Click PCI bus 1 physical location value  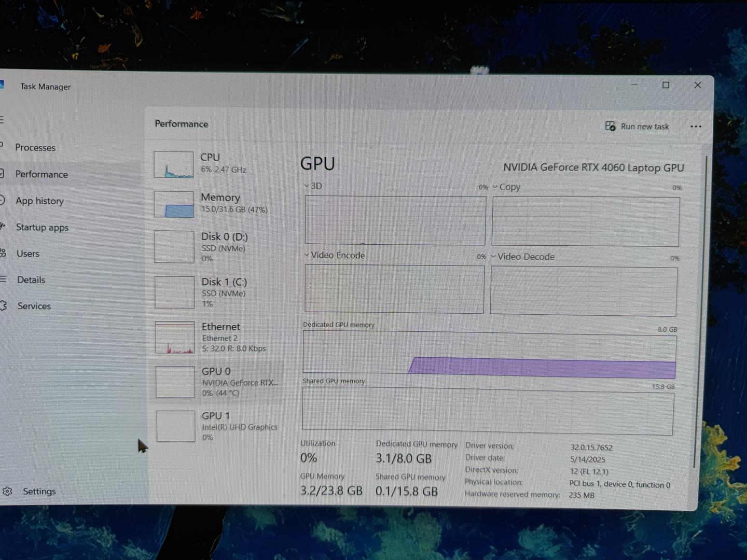[x=619, y=484]
